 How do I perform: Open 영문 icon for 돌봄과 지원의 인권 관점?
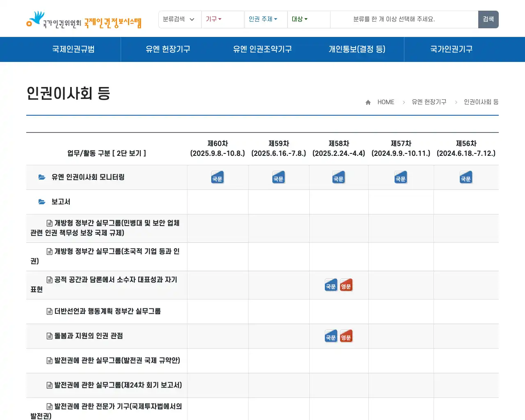coord(346,336)
